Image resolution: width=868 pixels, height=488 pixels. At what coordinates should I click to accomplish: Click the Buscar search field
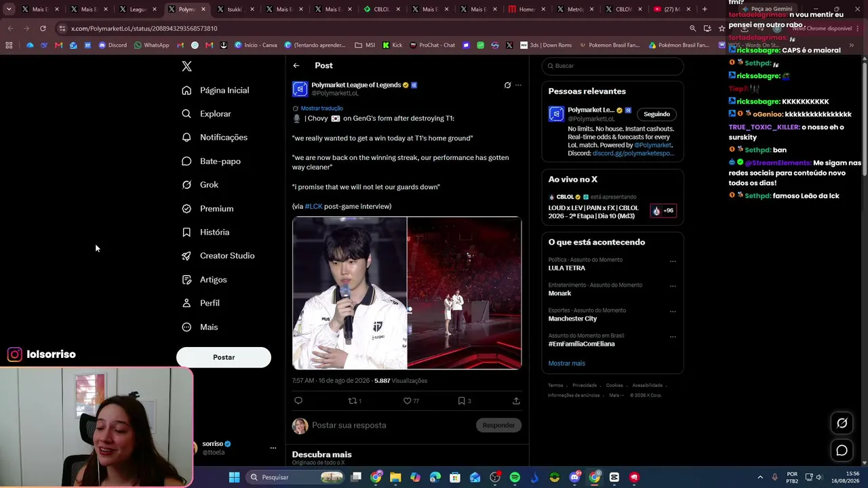[x=612, y=66]
